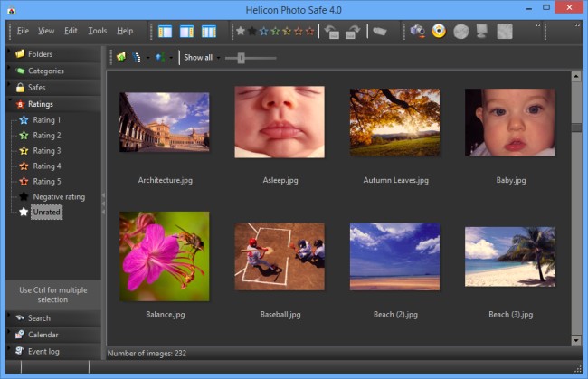Click the camera import icon in toolbar

(x=417, y=31)
